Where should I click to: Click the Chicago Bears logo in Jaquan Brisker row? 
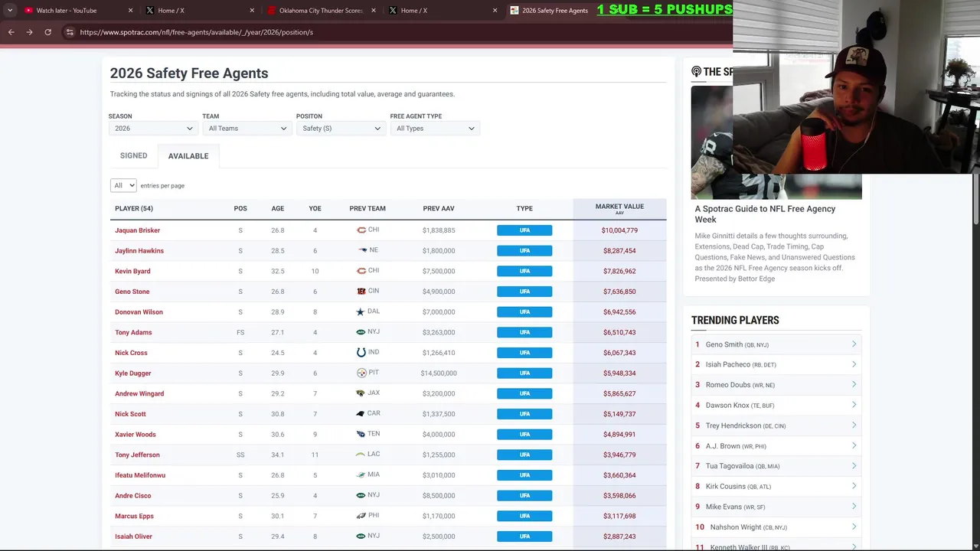point(361,230)
